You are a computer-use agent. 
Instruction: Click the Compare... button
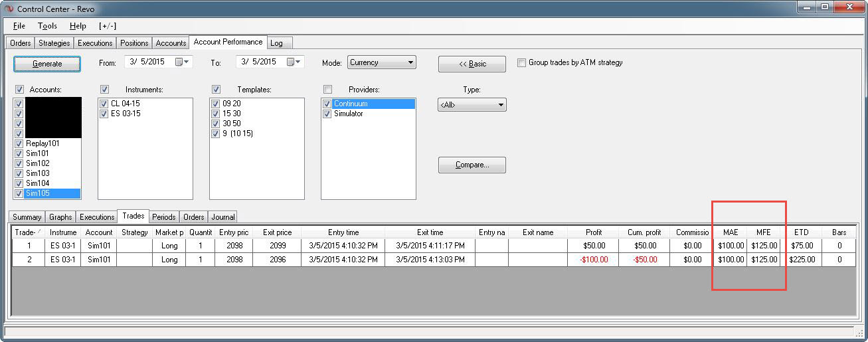click(472, 165)
